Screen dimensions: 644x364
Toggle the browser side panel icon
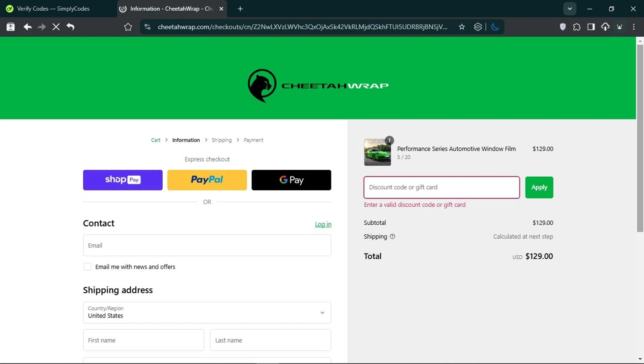pos(591,27)
